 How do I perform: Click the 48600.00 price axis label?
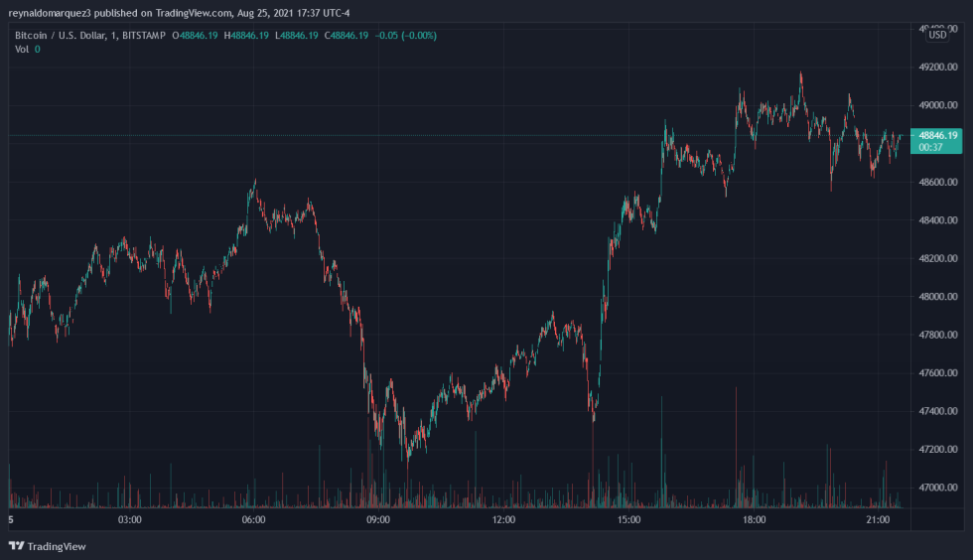937,182
